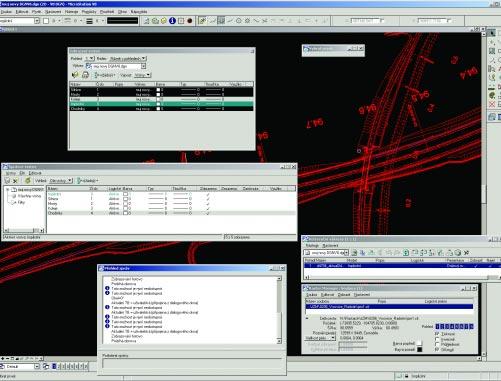Select the Mosty row in level manager table
The width and height of the screenshot is (501, 381).
click(171, 203)
